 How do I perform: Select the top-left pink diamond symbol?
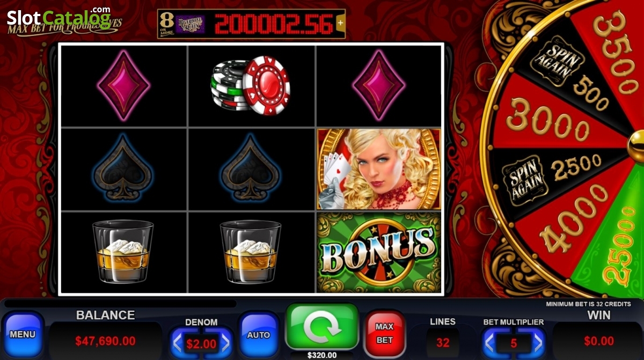click(x=123, y=85)
